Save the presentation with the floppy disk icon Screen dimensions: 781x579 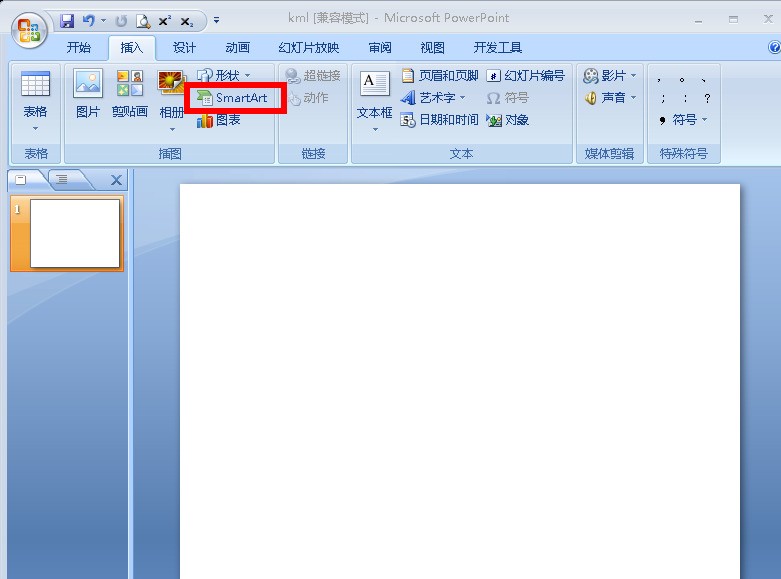(67, 21)
